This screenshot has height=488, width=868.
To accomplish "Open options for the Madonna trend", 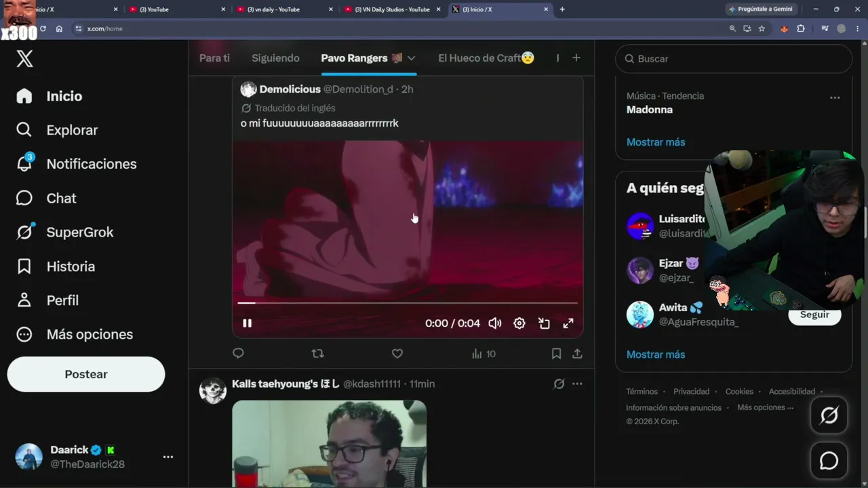I will pyautogui.click(x=835, y=98).
